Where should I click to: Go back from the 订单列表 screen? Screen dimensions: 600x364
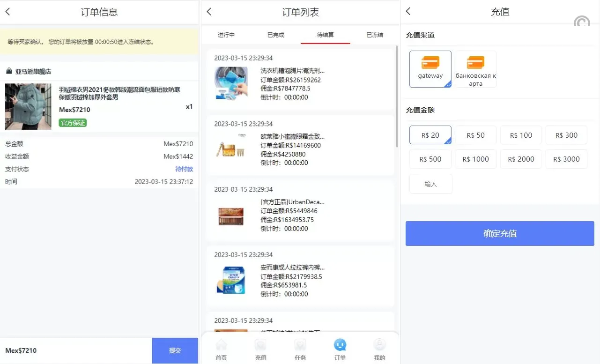(209, 12)
